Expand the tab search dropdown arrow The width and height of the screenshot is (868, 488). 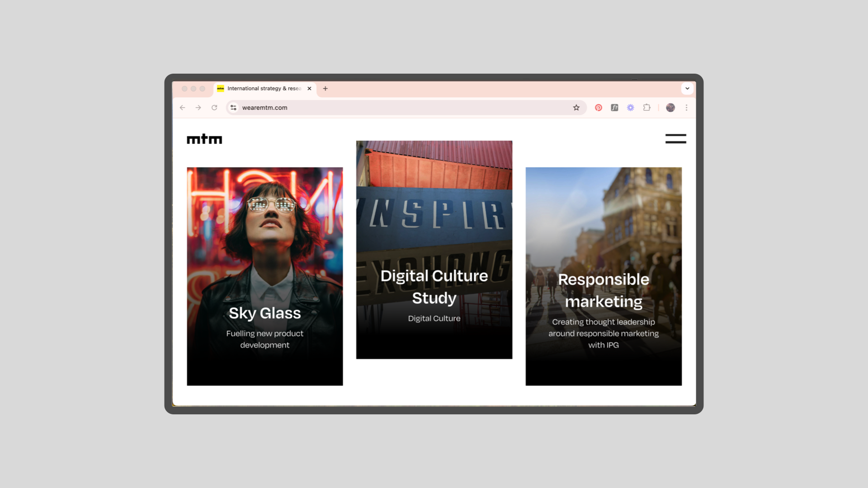(687, 89)
